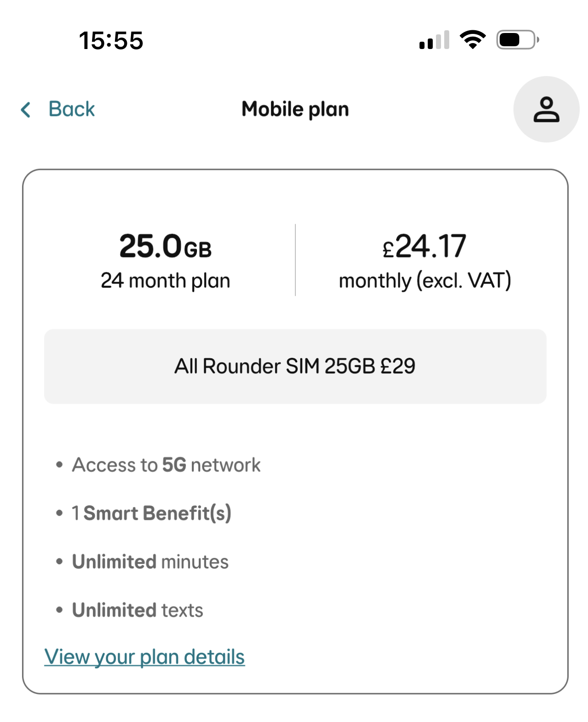The height and width of the screenshot is (722, 588).
Task: Tap the 15:55 clock in status bar
Action: 111,40
